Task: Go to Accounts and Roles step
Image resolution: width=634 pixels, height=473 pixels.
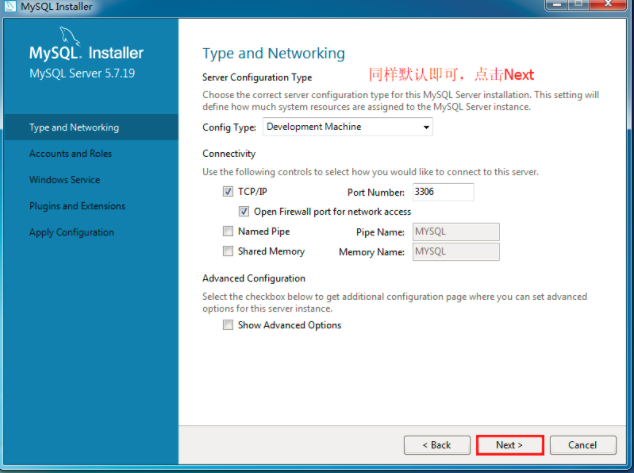Action: pos(70,154)
